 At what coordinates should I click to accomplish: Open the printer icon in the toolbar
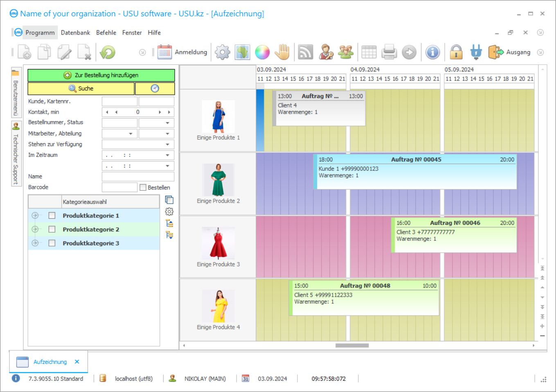pyautogui.click(x=389, y=52)
